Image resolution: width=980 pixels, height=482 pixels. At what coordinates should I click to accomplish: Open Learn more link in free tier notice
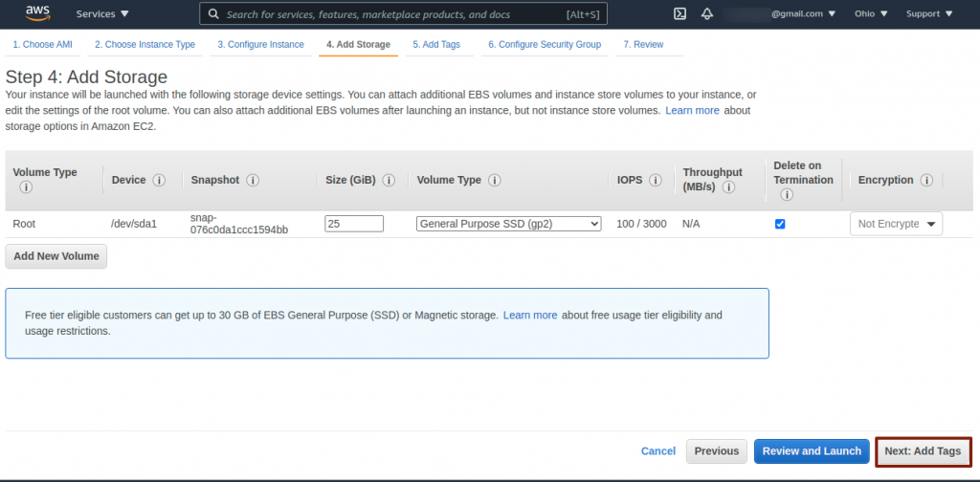point(530,316)
